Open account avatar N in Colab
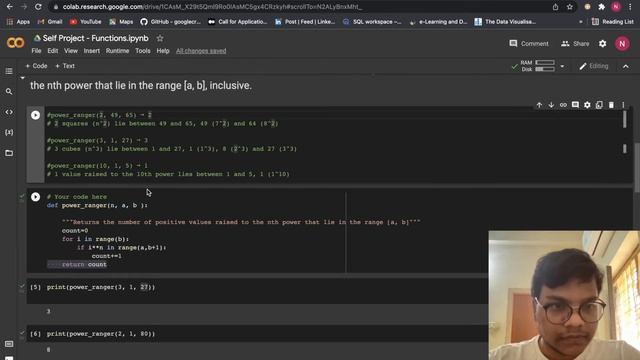640x360 pixels. [622, 44]
